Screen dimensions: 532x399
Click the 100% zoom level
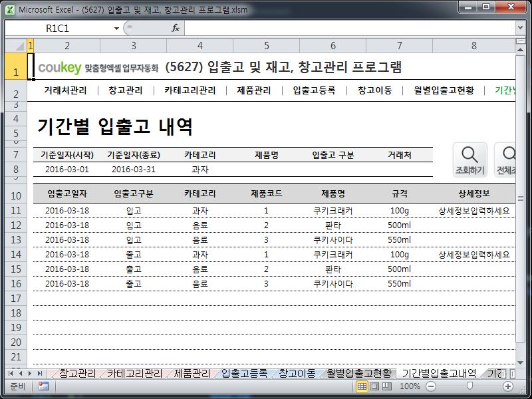(410, 386)
